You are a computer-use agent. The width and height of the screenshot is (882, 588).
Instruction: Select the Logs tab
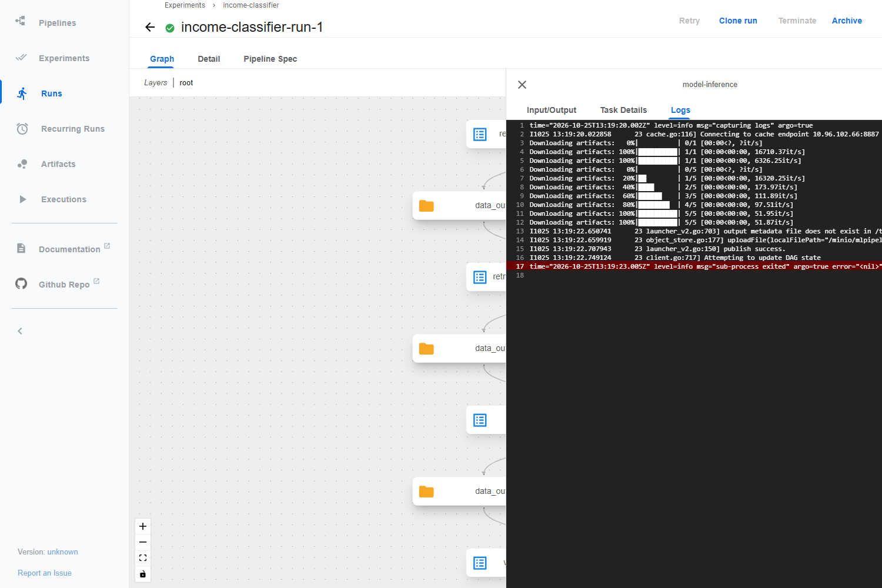[x=680, y=110]
